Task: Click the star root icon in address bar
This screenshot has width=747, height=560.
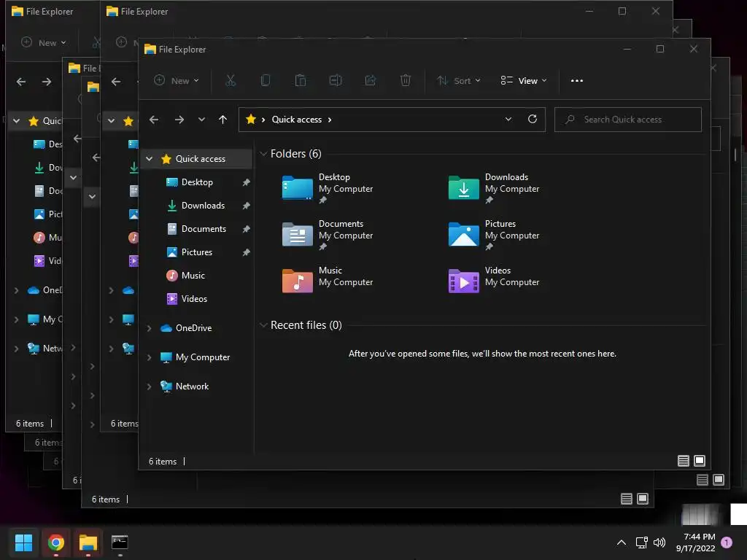Action: (x=251, y=119)
